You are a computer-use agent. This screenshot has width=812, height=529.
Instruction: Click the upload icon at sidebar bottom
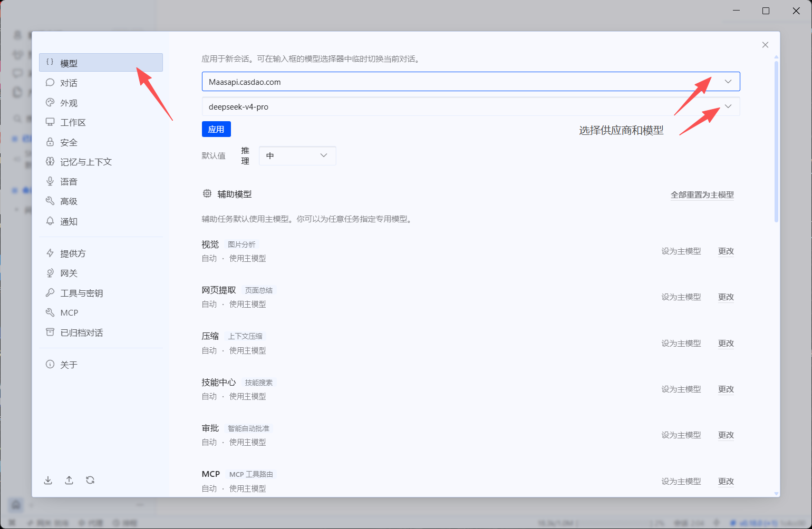click(69, 480)
